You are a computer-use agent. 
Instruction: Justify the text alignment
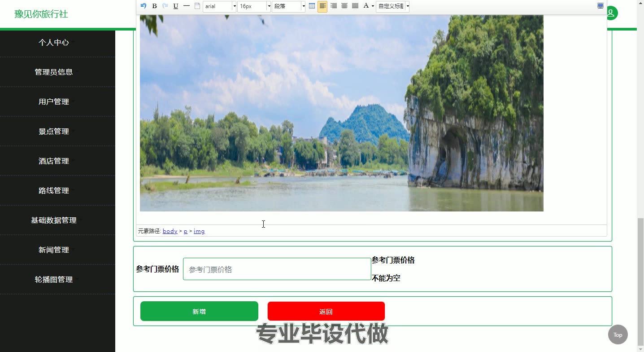coord(355,6)
